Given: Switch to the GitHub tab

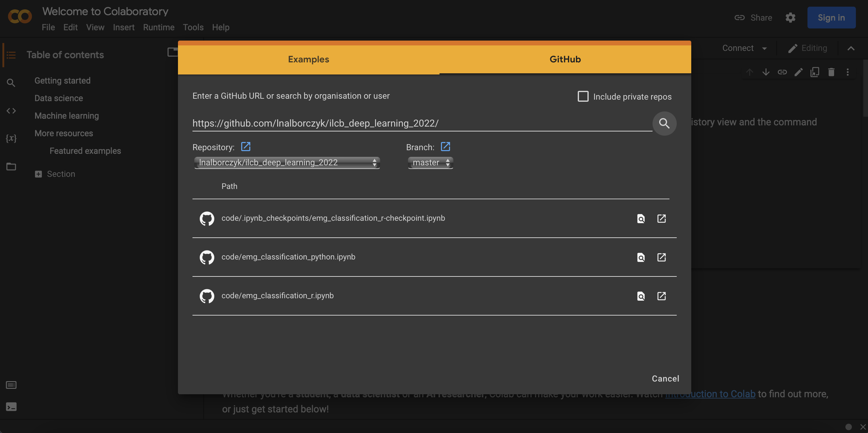Looking at the screenshot, I should (565, 59).
